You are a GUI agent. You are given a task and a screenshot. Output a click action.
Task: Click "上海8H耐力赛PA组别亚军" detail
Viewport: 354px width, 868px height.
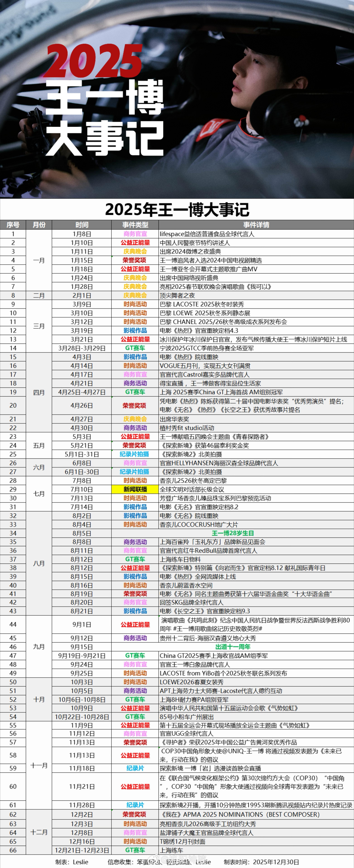(x=194, y=700)
